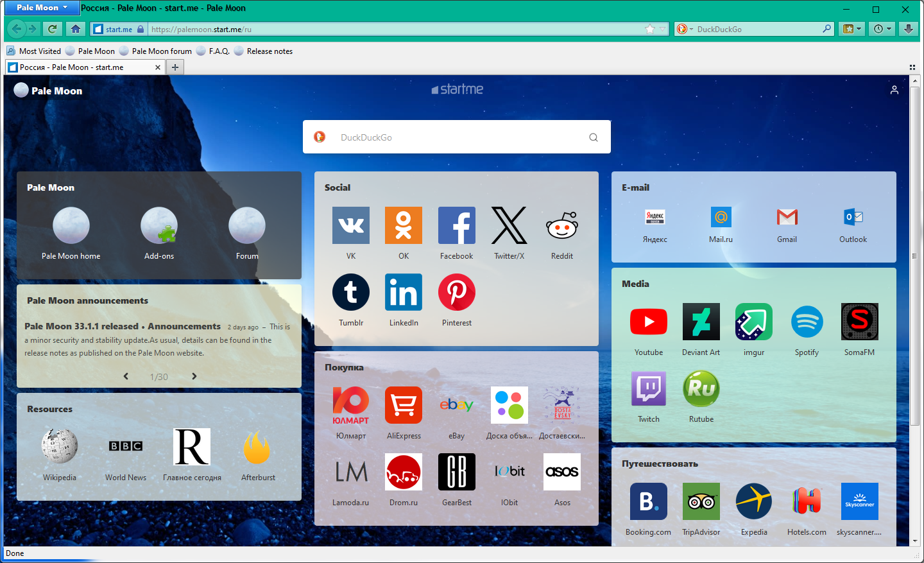
Task: Reload the current page
Action: coord(53,29)
